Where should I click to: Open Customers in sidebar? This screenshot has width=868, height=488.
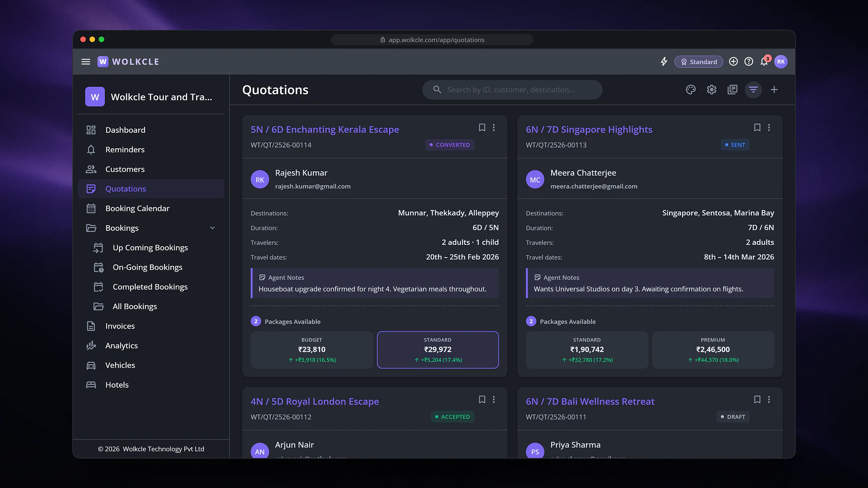pos(151,169)
